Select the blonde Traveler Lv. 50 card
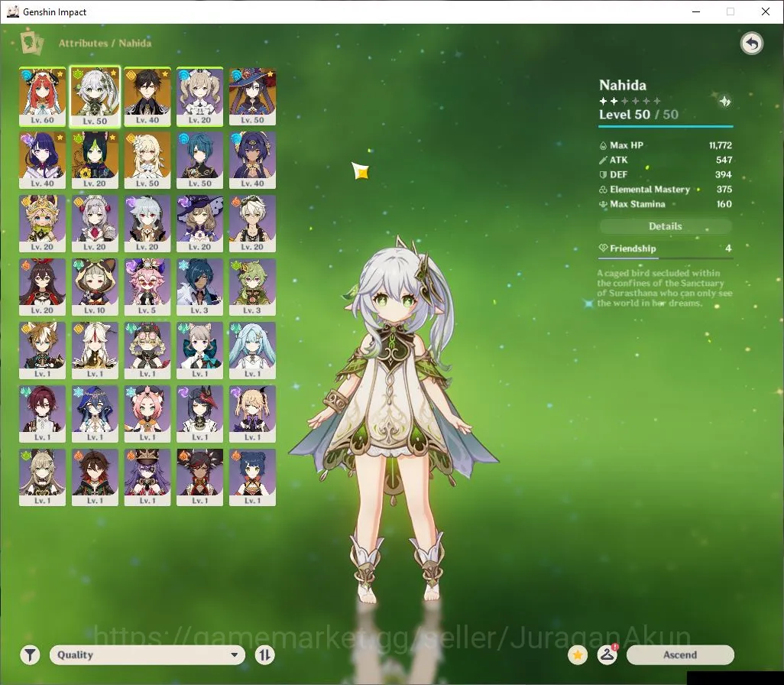The width and height of the screenshot is (784, 685). (x=147, y=160)
